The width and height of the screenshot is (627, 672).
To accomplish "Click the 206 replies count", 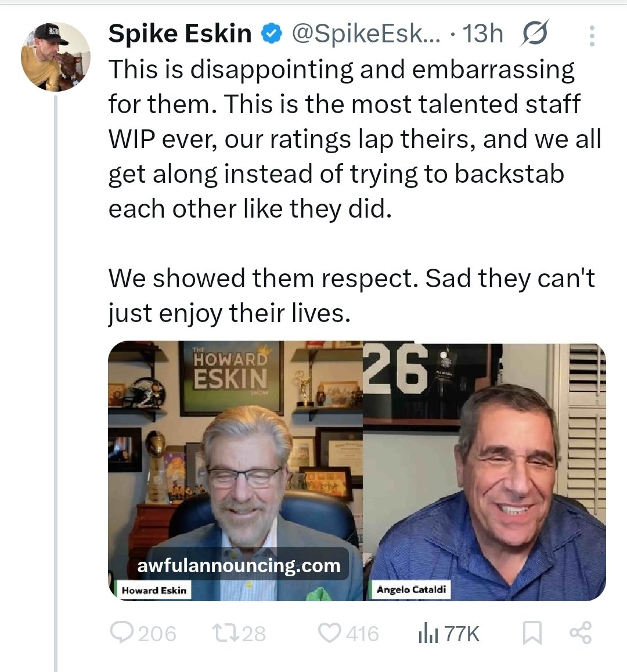I will (157, 634).
